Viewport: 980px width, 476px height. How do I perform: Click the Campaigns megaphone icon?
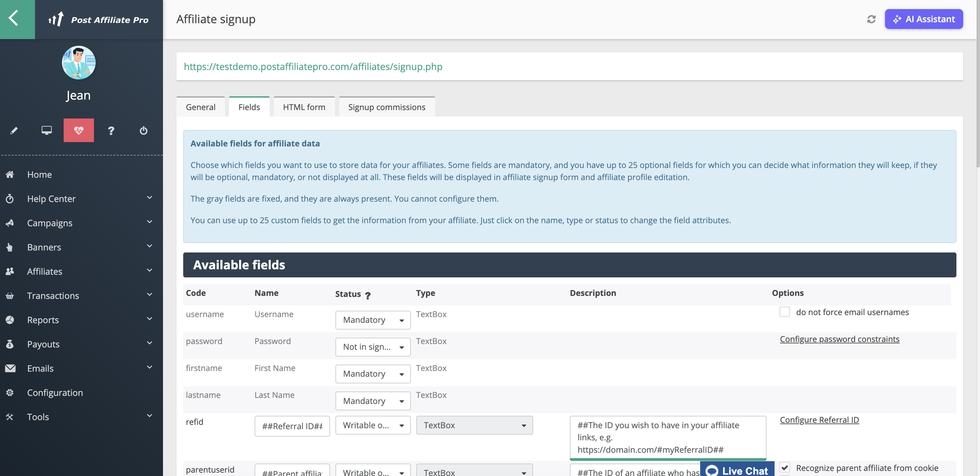10,223
